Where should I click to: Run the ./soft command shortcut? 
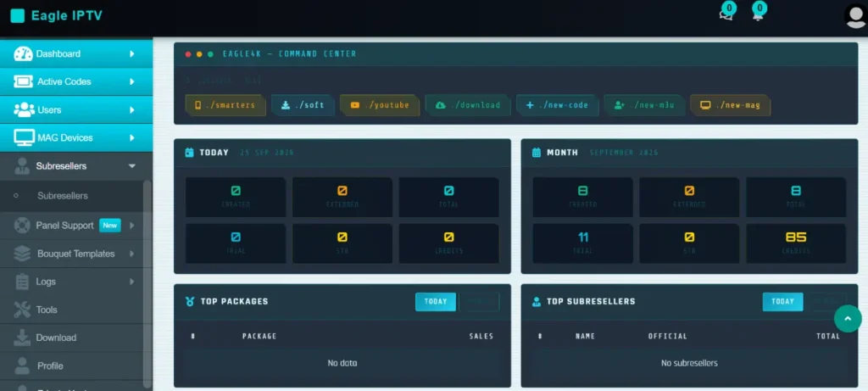point(303,104)
